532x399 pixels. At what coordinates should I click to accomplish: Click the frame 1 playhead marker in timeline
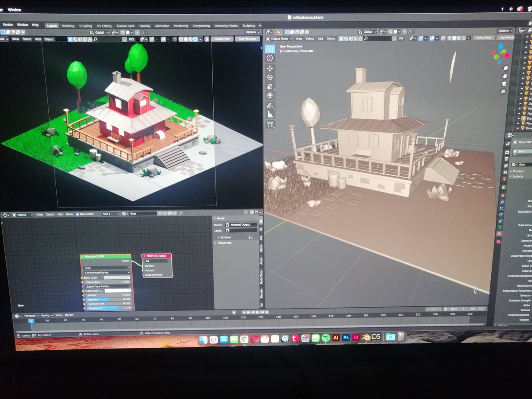click(31, 321)
